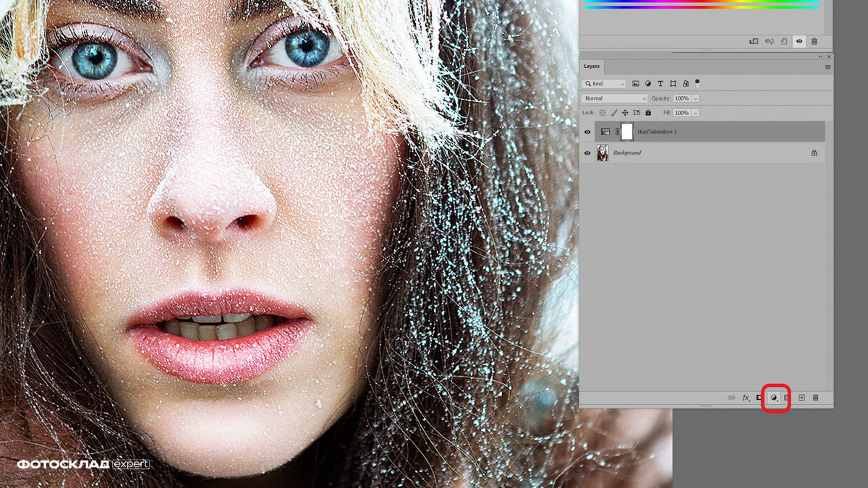This screenshot has height=488, width=868.
Task: Click the Hue/Saturation adjustment layer thumbnail
Action: [605, 132]
